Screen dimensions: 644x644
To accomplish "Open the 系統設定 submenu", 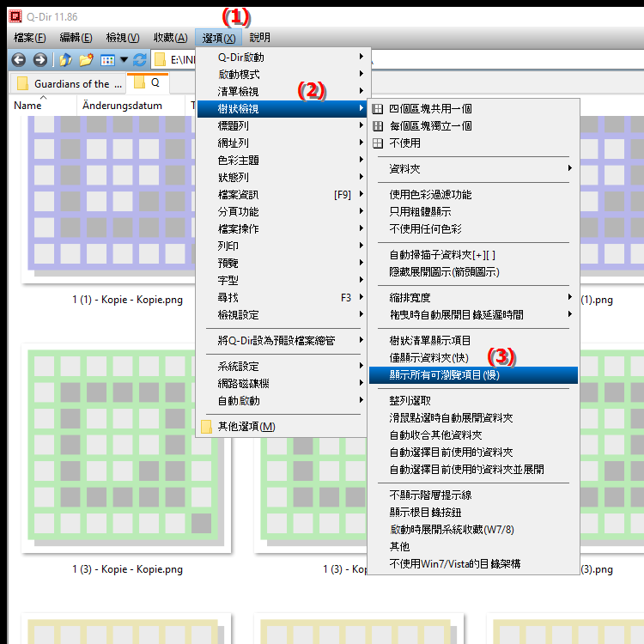I will (x=283, y=367).
